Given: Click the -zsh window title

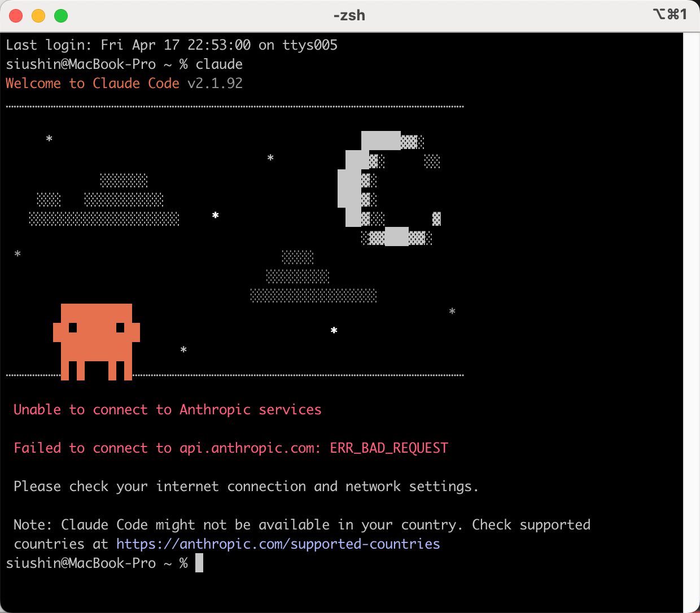Looking at the screenshot, I should pyautogui.click(x=349, y=15).
